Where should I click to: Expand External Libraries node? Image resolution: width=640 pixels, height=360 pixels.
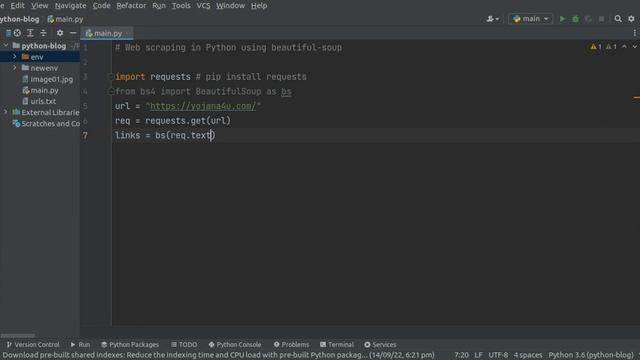click(6, 112)
